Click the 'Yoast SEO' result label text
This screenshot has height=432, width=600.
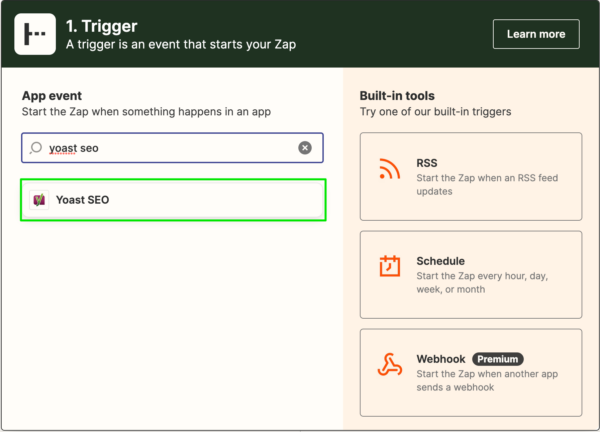point(83,200)
